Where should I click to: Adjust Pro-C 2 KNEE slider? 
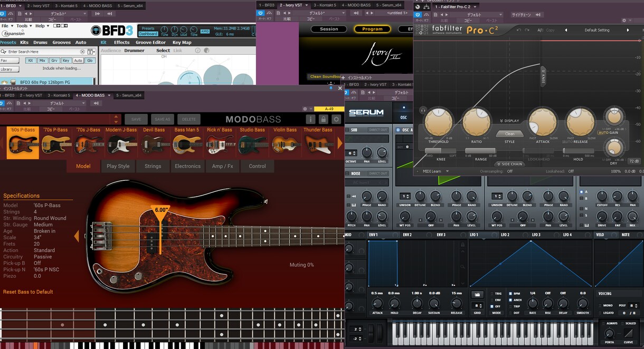tap(441, 151)
